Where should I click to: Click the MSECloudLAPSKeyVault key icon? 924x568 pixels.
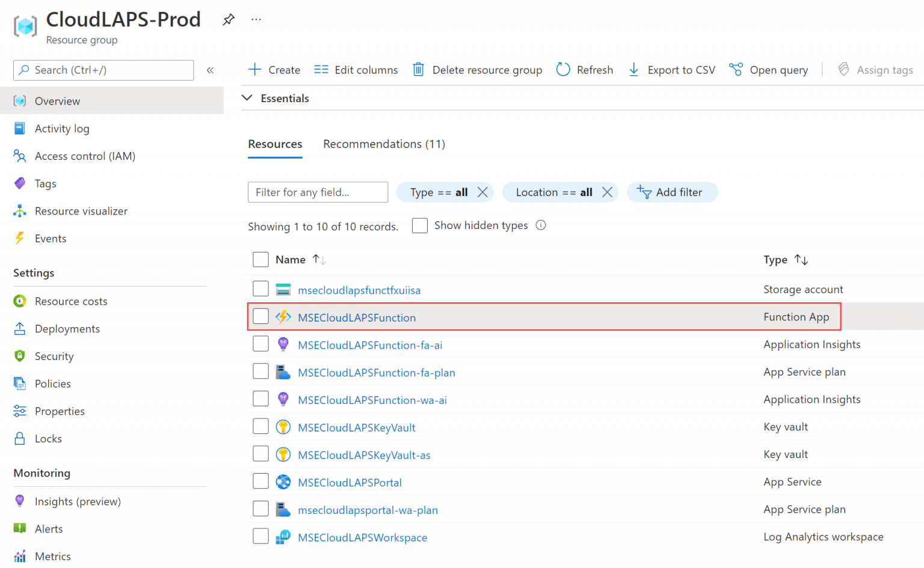[x=283, y=427]
